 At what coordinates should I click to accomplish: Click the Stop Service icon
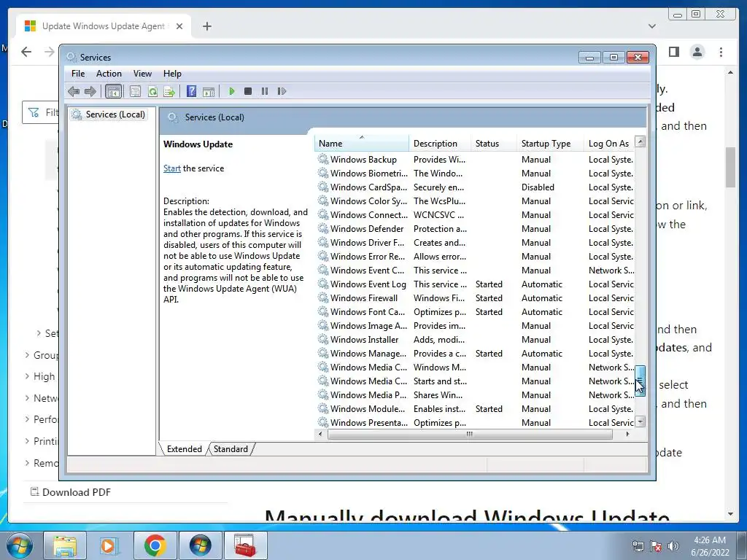coord(248,91)
